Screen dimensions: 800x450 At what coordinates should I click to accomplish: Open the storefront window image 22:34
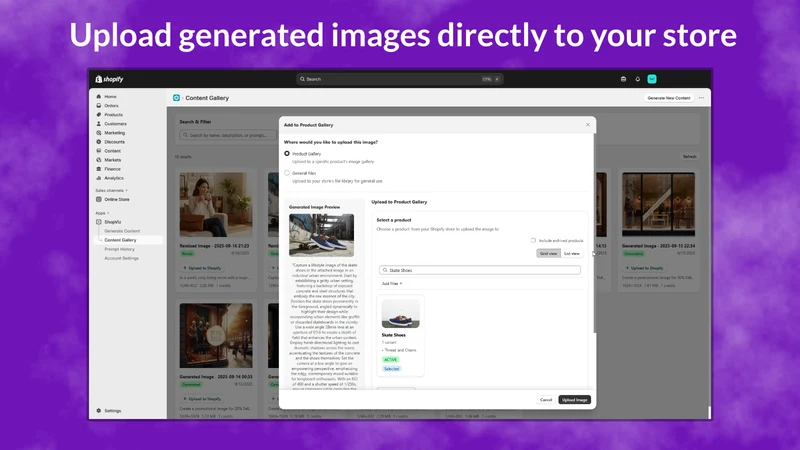(x=658, y=205)
